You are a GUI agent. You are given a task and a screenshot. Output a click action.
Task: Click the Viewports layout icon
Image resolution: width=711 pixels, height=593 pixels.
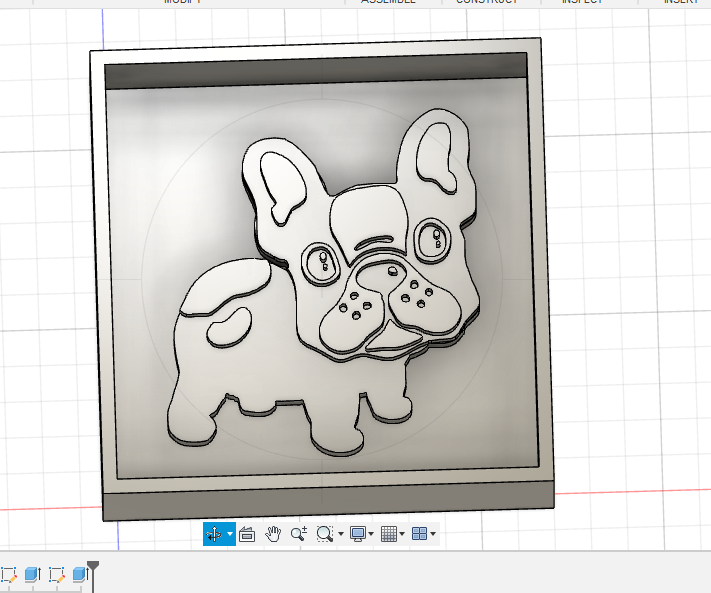coord(419,534)
